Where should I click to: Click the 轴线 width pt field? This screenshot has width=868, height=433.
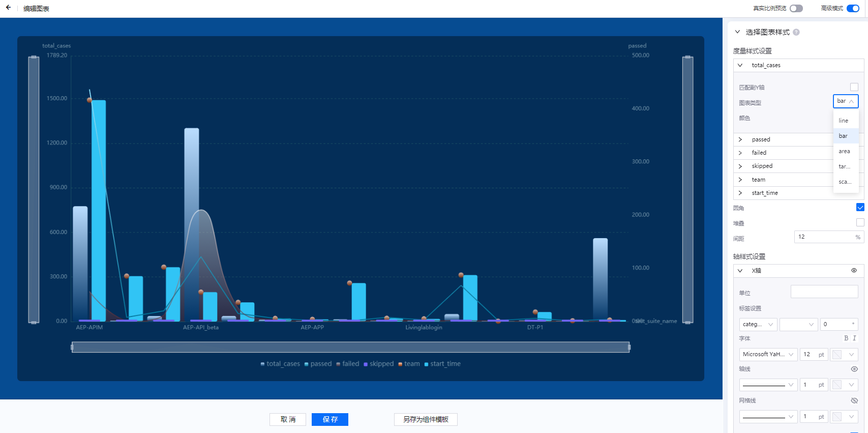pos(814,385)
